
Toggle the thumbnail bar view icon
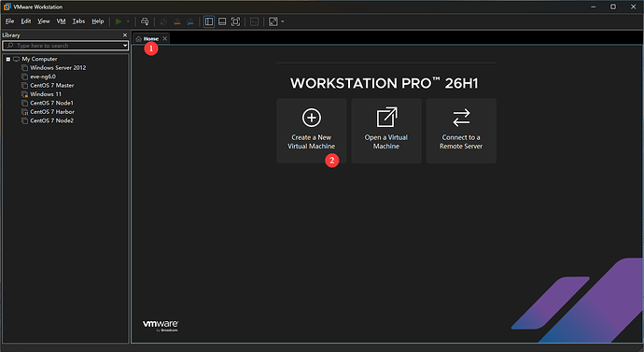222,21
